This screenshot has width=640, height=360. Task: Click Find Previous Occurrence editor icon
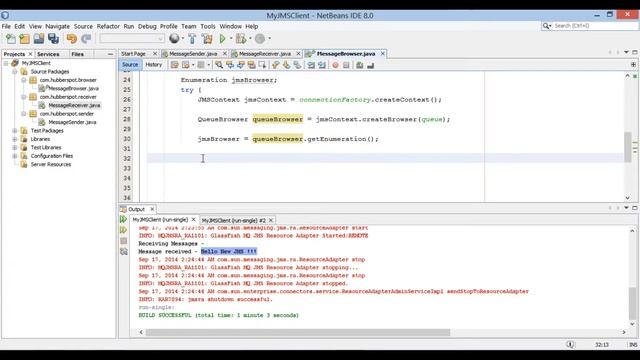(x=230, y=65)
